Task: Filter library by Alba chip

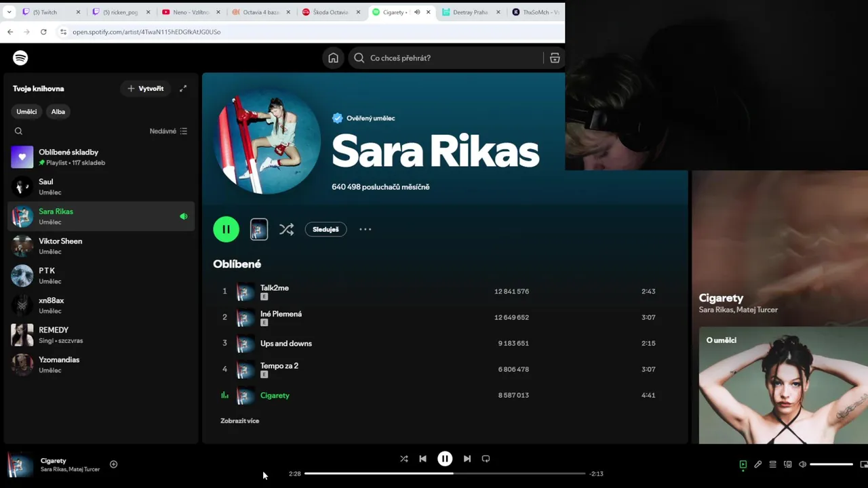Action: coord(58,112)
